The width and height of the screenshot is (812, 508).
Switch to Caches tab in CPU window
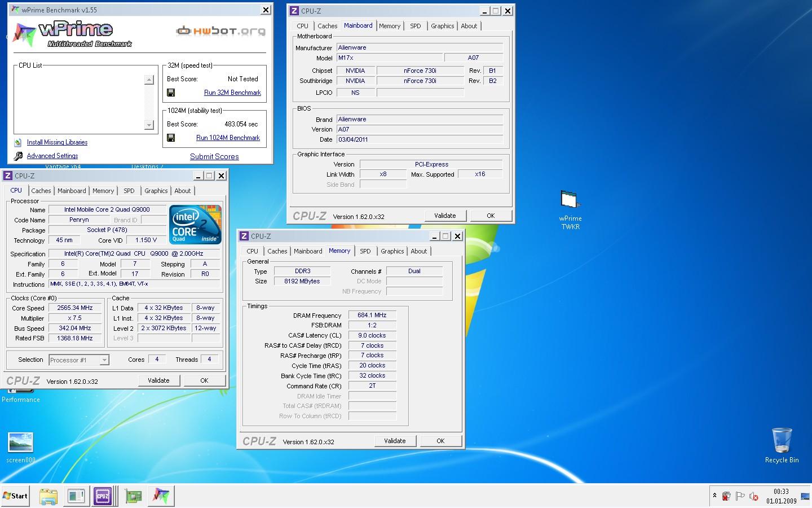coord(41,191)
